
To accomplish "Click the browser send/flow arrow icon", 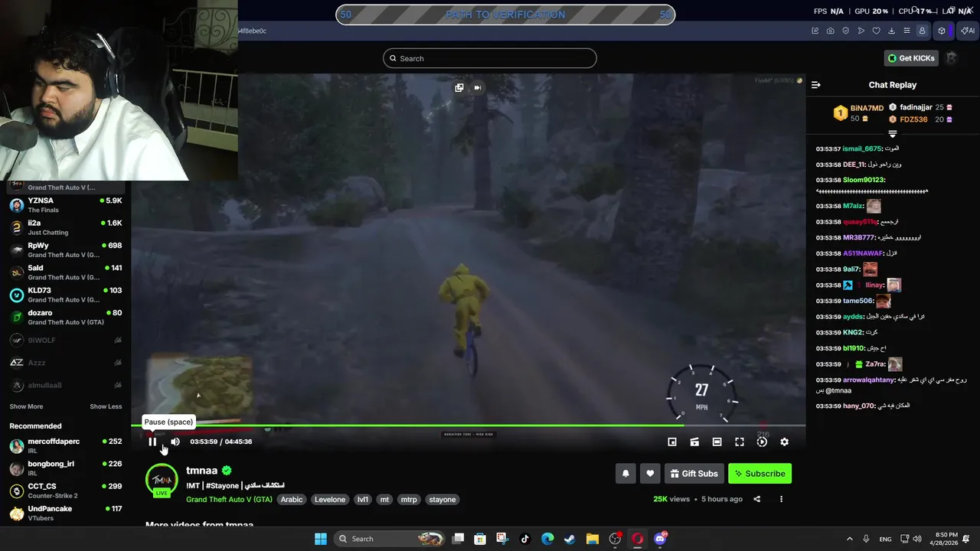I will (x=861, y=31).
